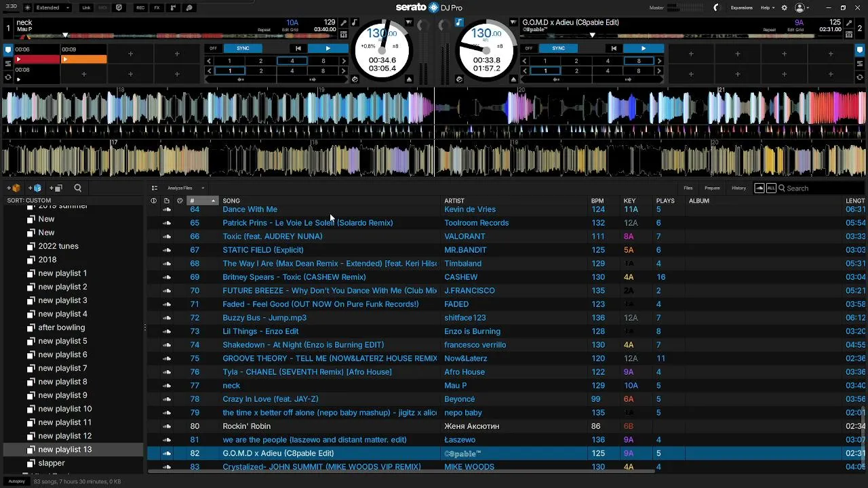This screenshot has height=488, width=868.
Task: Sort by the BPM column header
Action: pyautogui.click(x=597, y=201)
